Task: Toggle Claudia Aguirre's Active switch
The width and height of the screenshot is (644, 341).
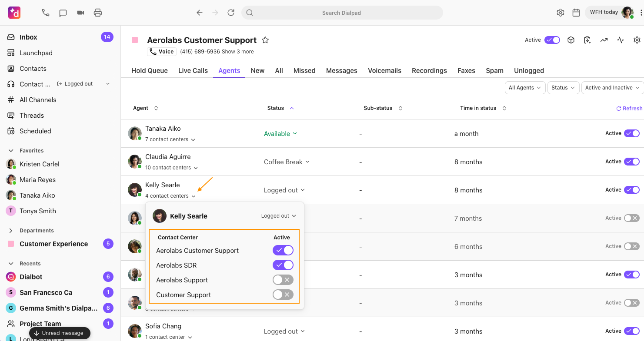Action: (x=632, y=162)
